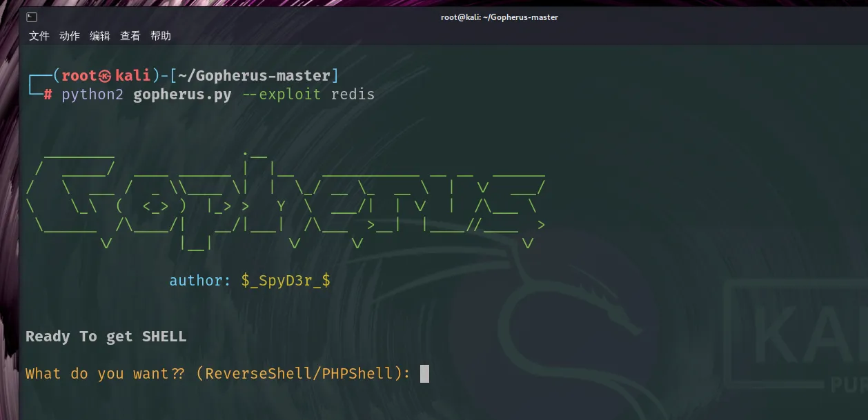This screenshot has width=868, height=420.
Task: Click the What do you want?? text
Action: 105,374
